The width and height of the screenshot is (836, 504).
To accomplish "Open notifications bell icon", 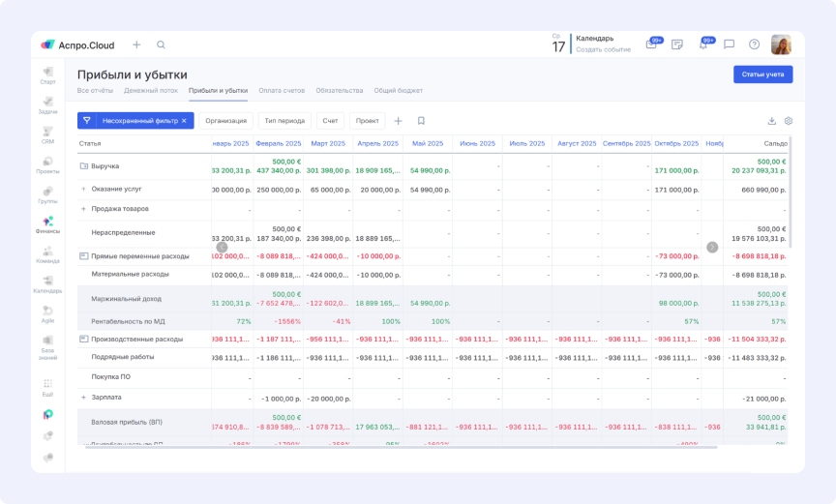I will click(x=703, y=44).
